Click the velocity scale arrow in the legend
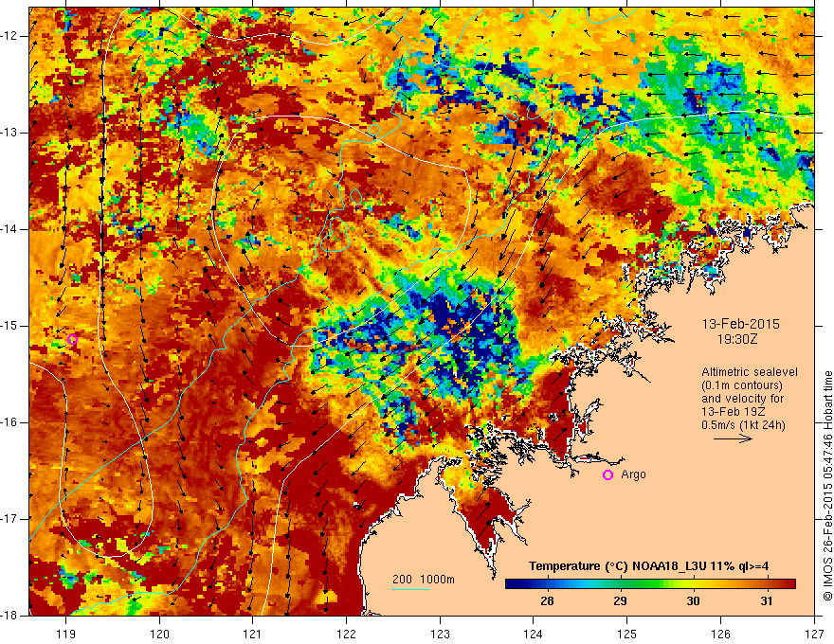This screenshot has width=834, height=644. point(733,438)
